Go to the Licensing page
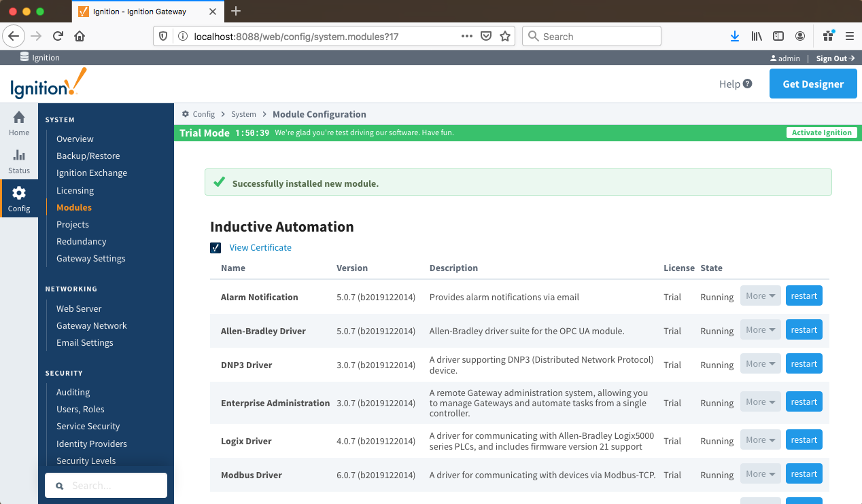The image size is (862, 504). 75,190
